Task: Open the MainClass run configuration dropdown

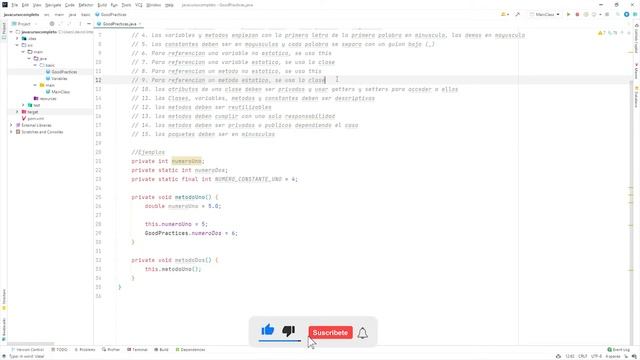Action: (x=544, y=14)
